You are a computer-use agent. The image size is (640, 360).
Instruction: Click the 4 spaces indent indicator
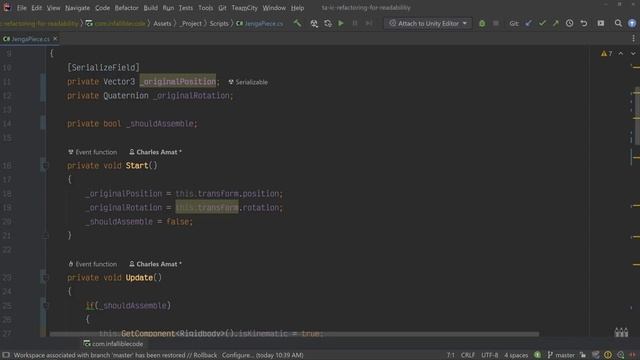(x=516, y=355)
